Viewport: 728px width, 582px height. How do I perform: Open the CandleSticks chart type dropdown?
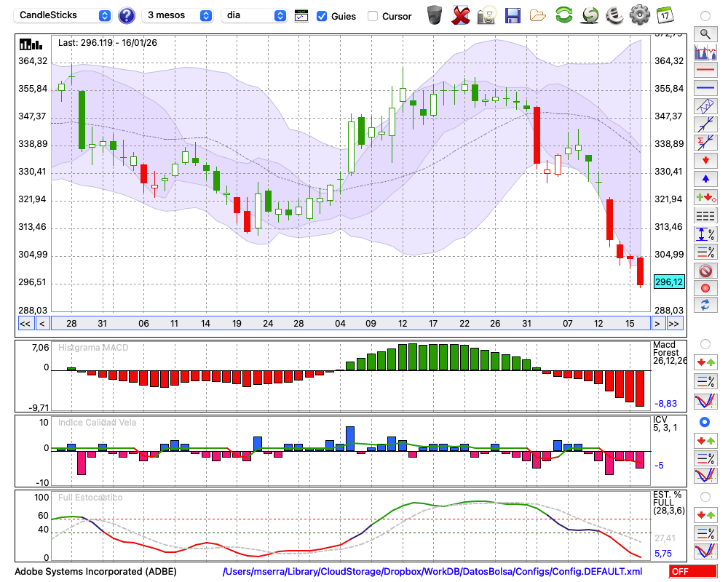pyautogui.click(x=63, y=15)
